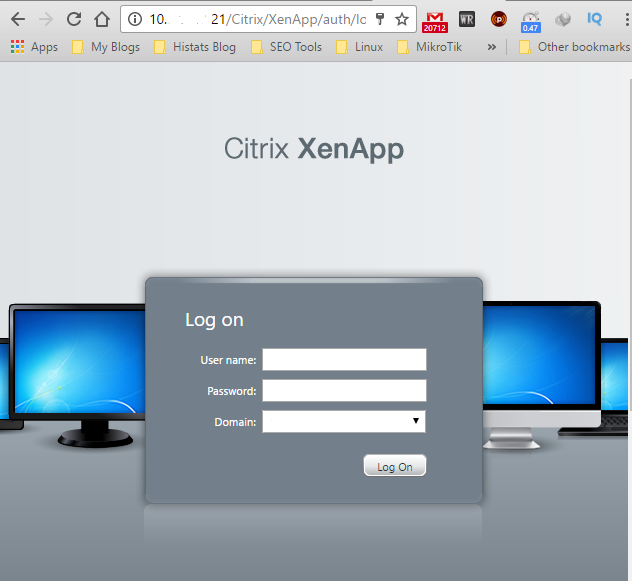Viewport: 632px width, 581px height.
Task: Click the 'Log on' form title
Action: tap(214, 320)
